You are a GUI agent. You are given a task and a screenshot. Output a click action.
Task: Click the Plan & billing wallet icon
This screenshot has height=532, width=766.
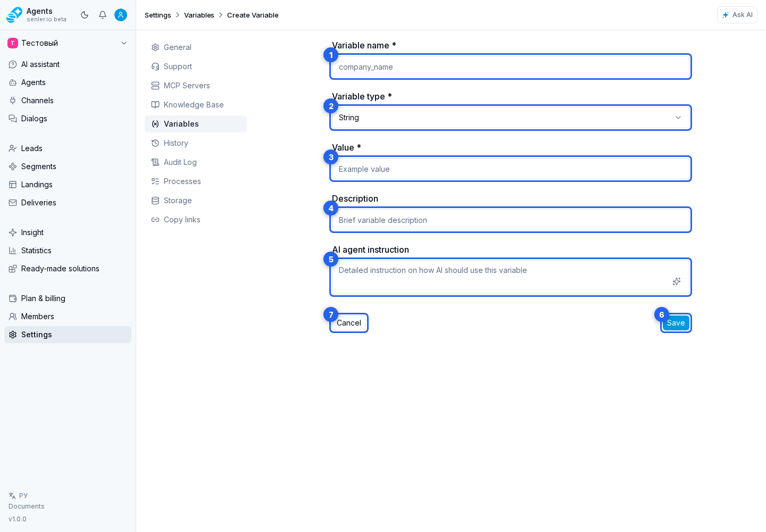13,298
